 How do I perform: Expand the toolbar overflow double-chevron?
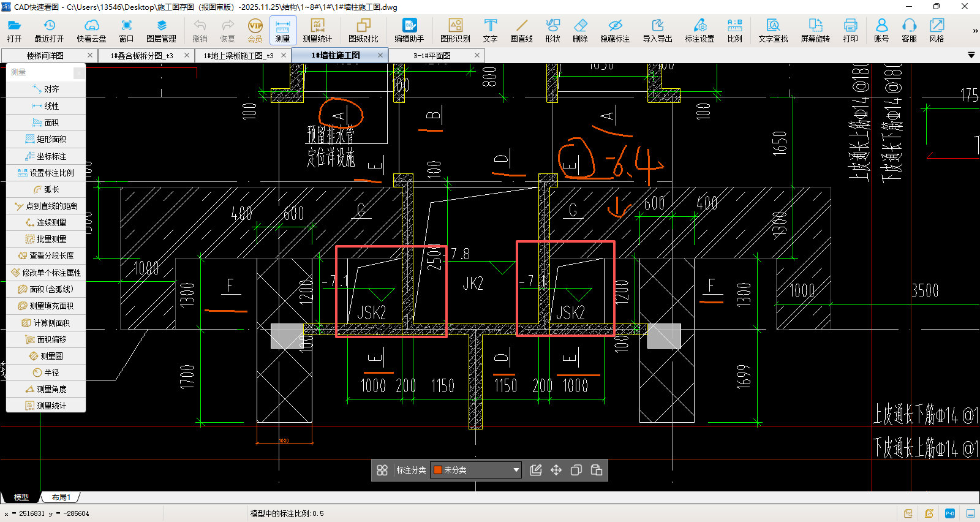(975, 31)
